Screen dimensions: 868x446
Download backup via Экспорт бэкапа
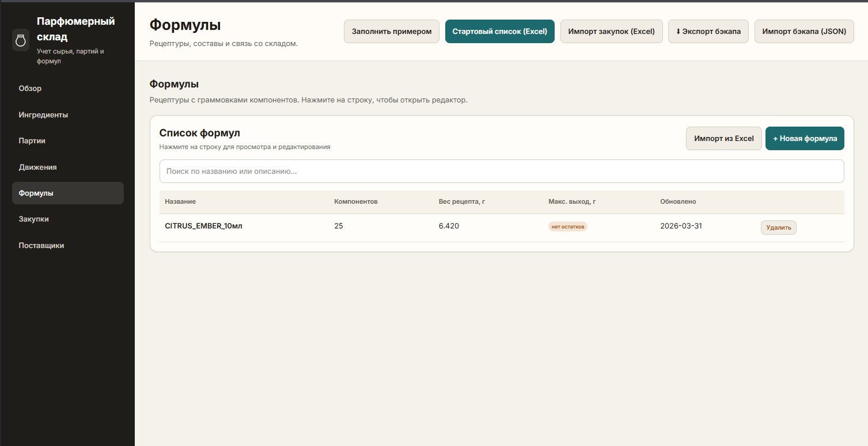click(x=708, y=32)
